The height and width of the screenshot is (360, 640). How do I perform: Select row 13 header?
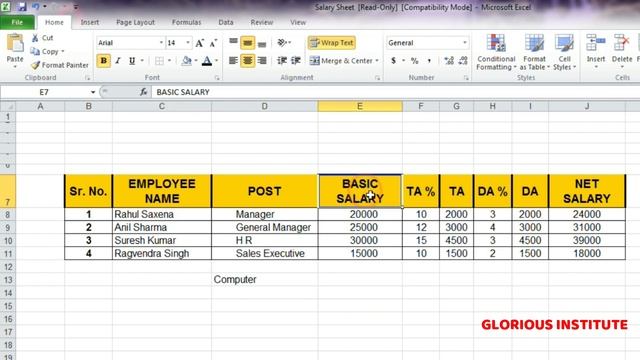tap(8, 280)
